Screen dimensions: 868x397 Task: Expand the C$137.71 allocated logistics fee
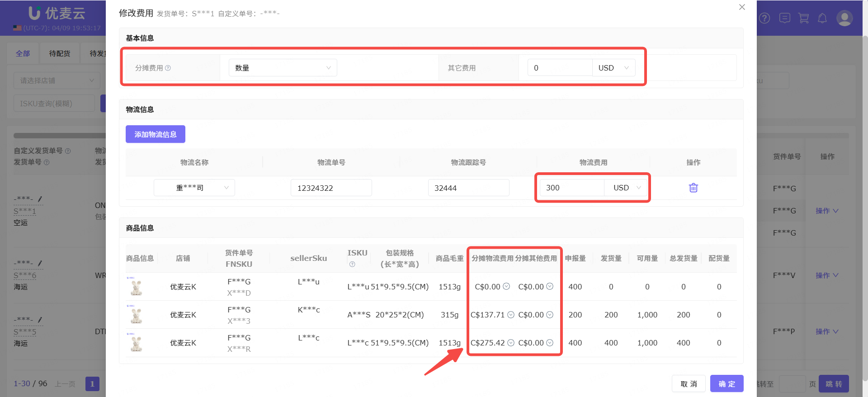[511, 315]
